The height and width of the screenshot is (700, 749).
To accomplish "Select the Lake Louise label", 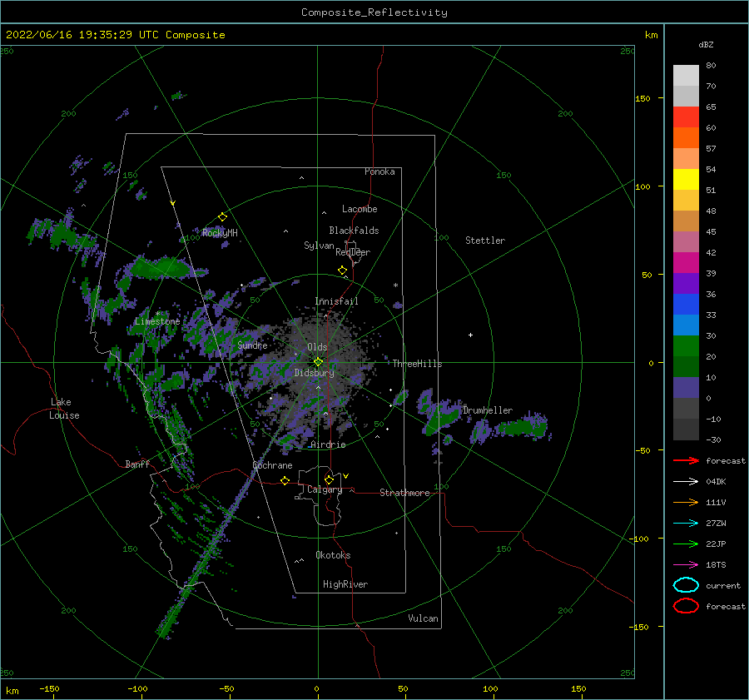I will pos(64,409).
